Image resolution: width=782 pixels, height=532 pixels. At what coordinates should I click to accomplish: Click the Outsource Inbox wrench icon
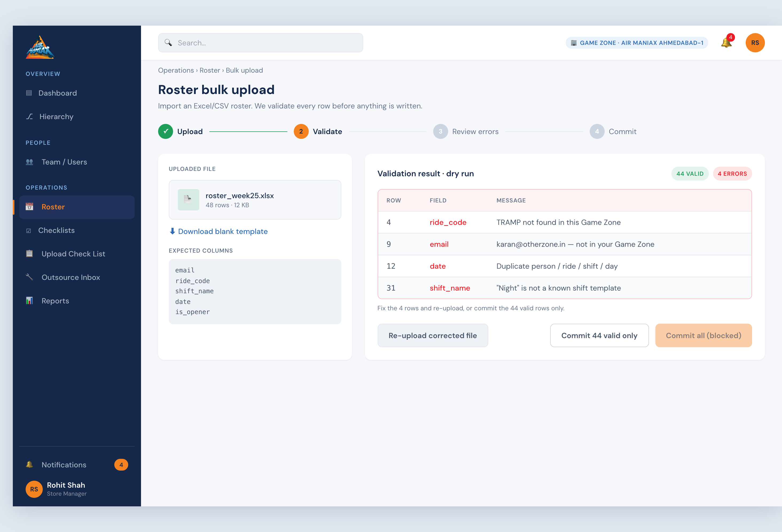coord(30,277)
